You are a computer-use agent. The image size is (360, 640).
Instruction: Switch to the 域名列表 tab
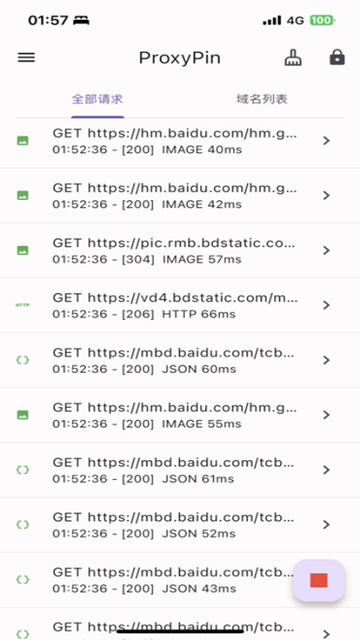(x=262, y=99)
